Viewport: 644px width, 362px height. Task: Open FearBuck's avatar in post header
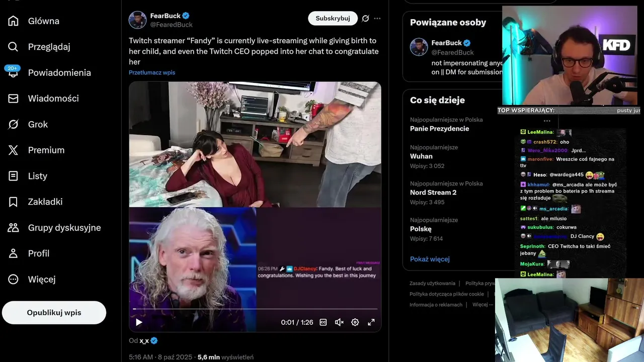point(138,20)
